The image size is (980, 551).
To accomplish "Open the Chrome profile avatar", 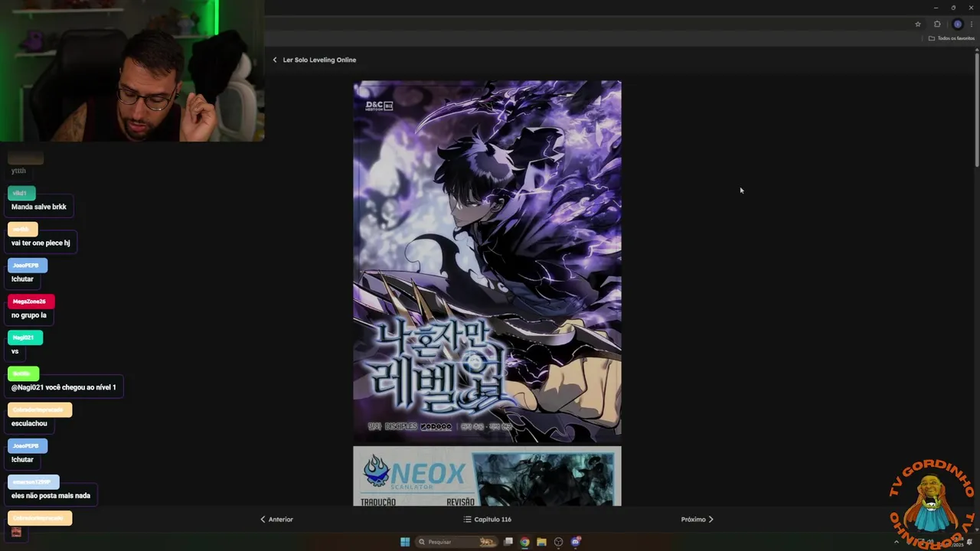I will (957, 24).
